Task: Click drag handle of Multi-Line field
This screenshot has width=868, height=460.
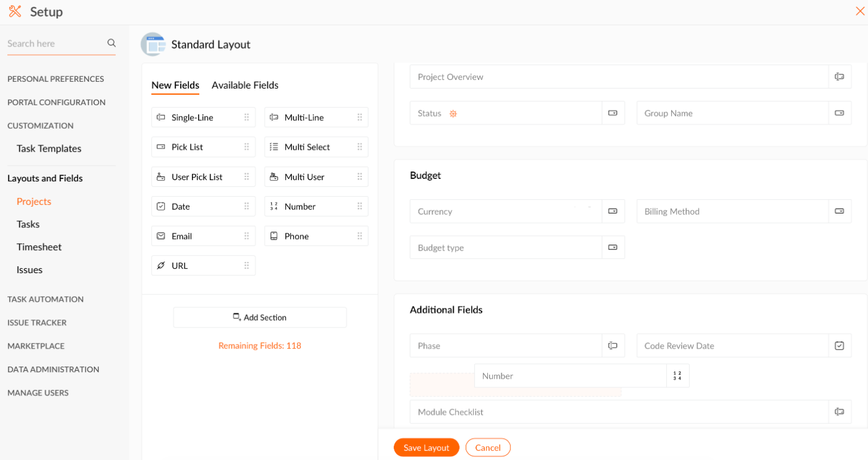Action: (x=360, y=117)
